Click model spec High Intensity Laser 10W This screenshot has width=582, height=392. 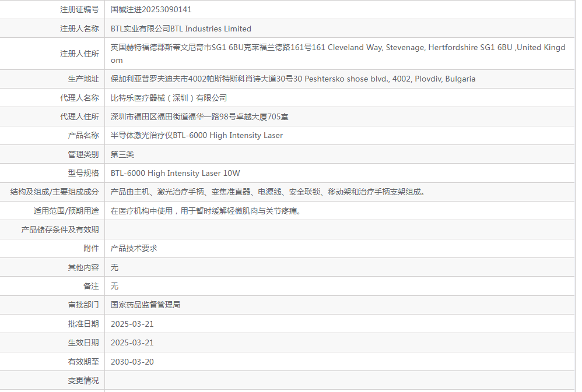tap(175, 173)
